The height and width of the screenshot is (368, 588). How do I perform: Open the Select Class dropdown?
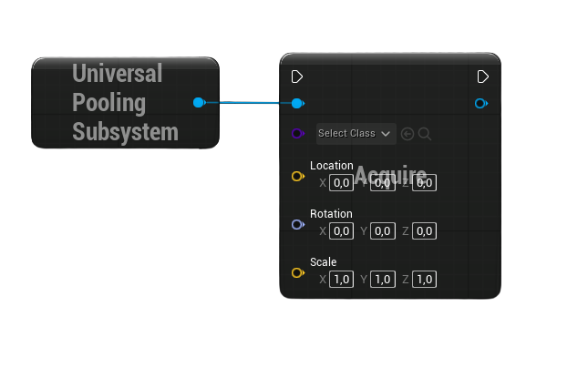tap(356, 134)
